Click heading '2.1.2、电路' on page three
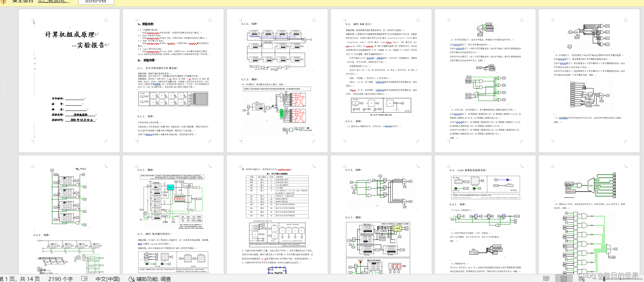 [250, 24]
